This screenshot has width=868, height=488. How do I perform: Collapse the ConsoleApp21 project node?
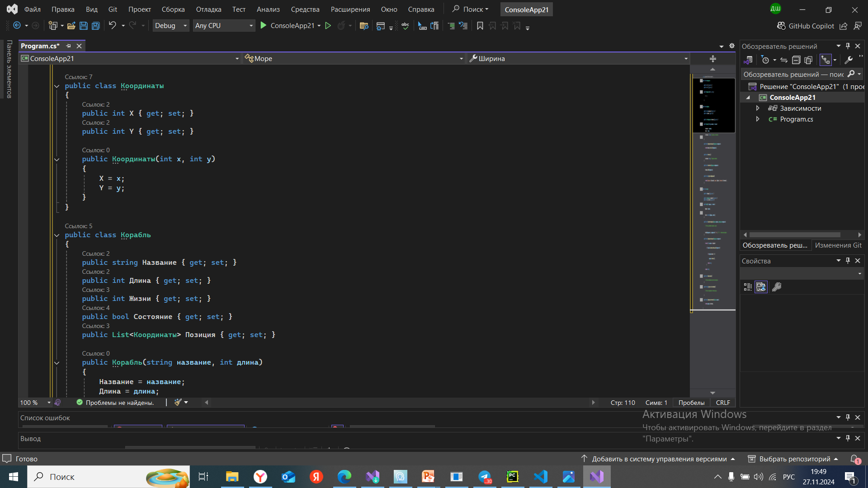[748, 98]
